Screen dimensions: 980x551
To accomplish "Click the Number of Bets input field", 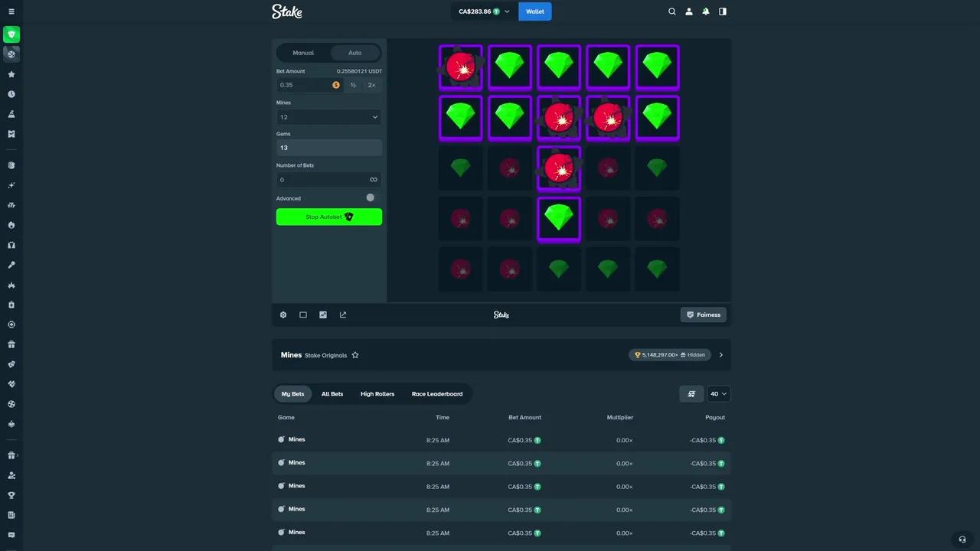I will 322,180.
